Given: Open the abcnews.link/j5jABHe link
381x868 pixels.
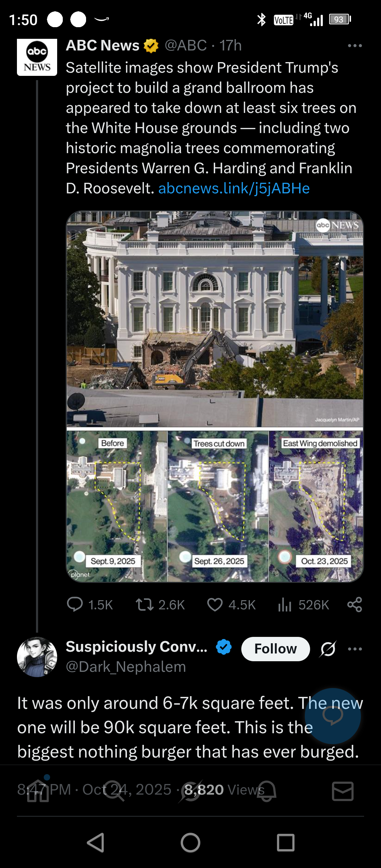Looking at the screenshot, I should click(x=234, y=188).
